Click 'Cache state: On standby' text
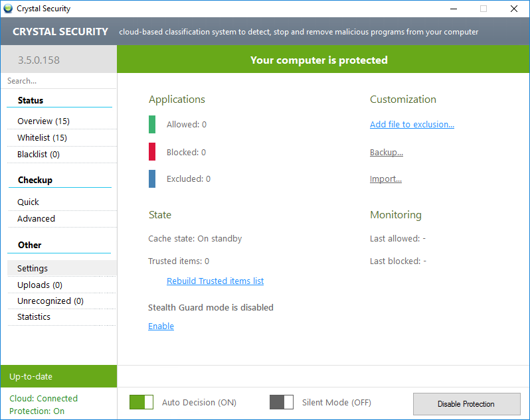 click(195, 239)
